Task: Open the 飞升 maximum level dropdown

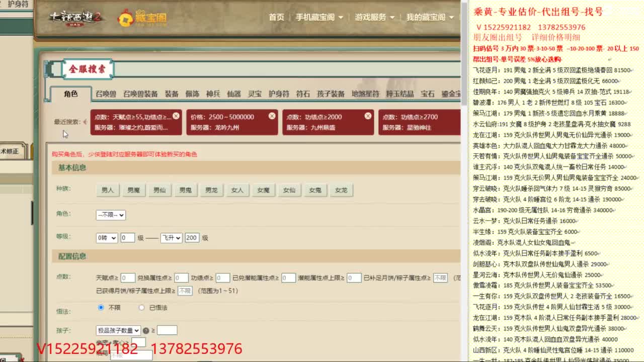Action: click(x=171, y=238)
